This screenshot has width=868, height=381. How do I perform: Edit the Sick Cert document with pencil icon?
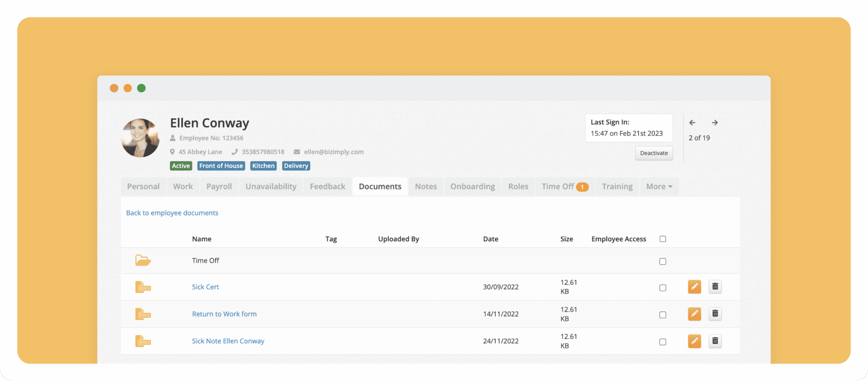[694, 287]
